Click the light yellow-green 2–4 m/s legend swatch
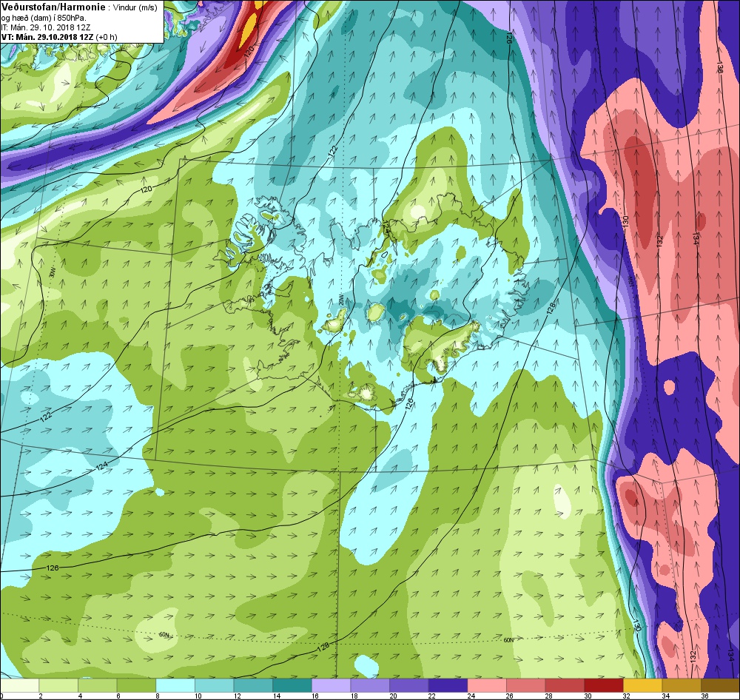The height and width of the screenshot is (700, 740). click(x=58, y=685)
